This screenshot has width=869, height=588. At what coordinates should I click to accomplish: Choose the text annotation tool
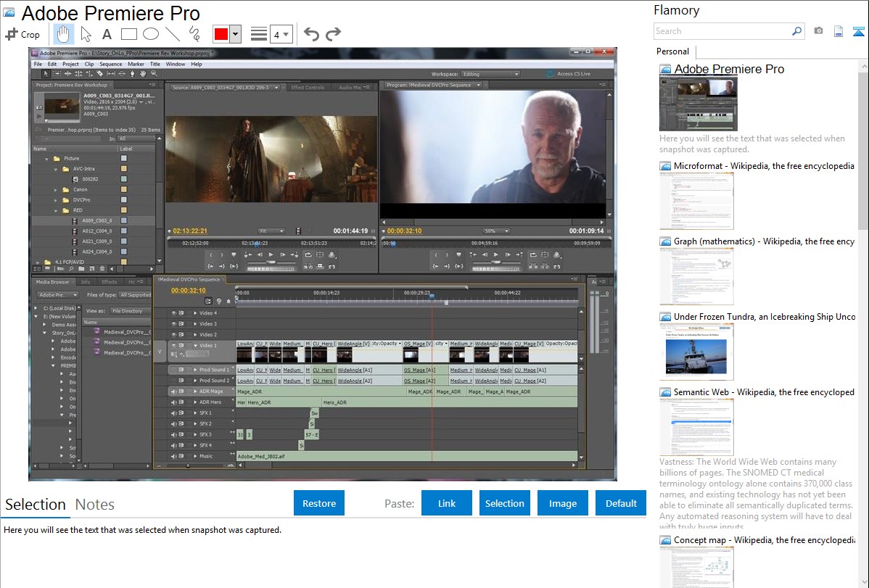(x=107, y=34)
